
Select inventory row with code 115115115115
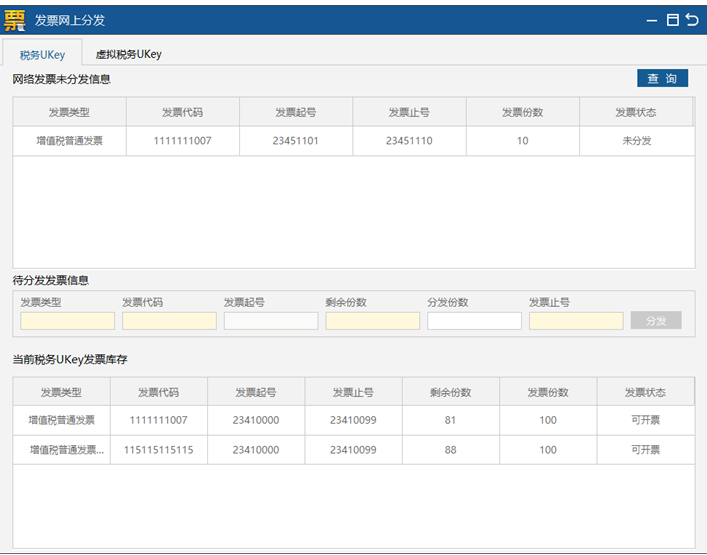tap(354, 450)
